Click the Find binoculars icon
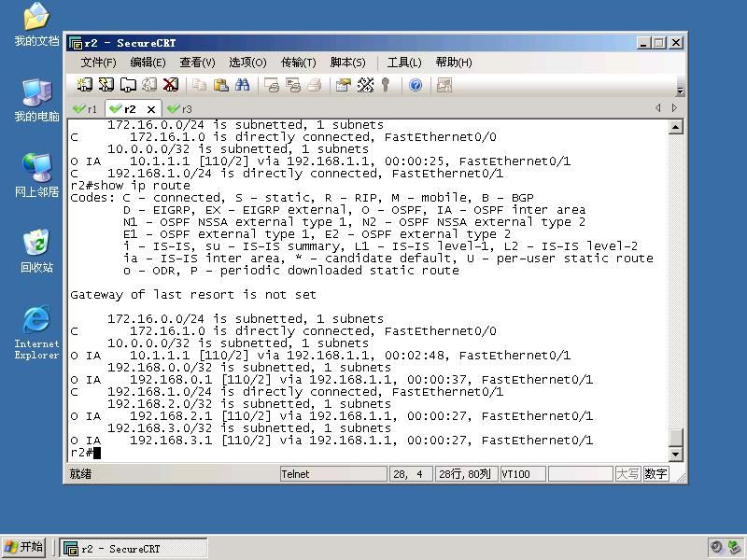This screenshot has width=747, height=560. tap(243, 85)
